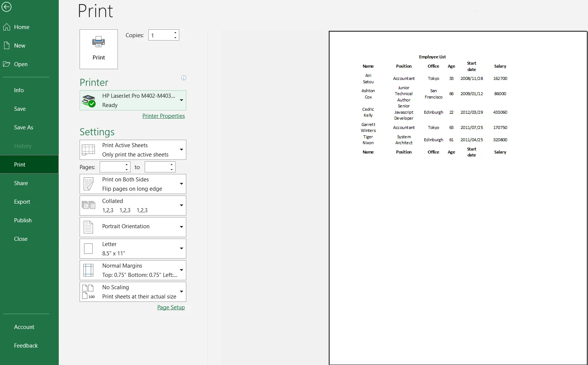Viewport: 588px width, 365px height.
Task: Click System Architect in the preview
Action: click(404, 140)
